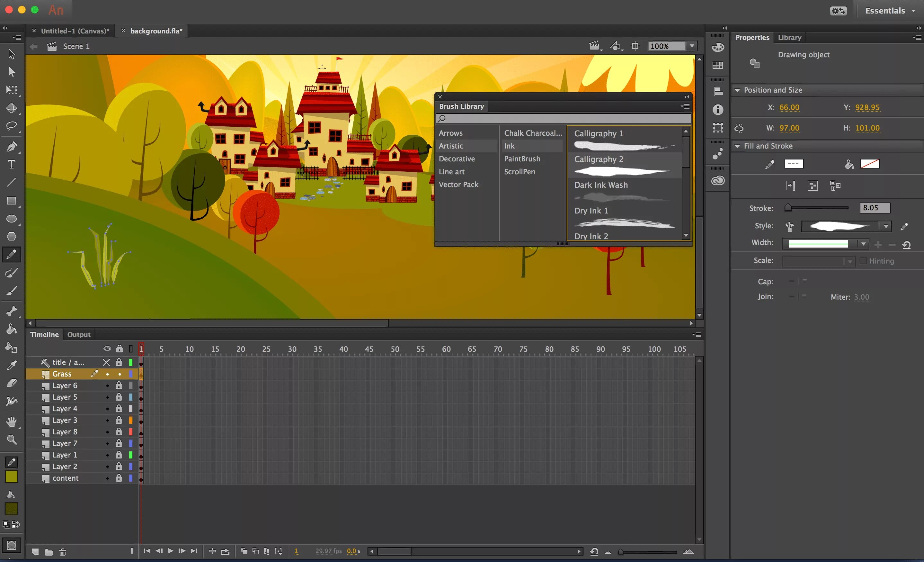Pick the Eraser tool

coord(11,383)
